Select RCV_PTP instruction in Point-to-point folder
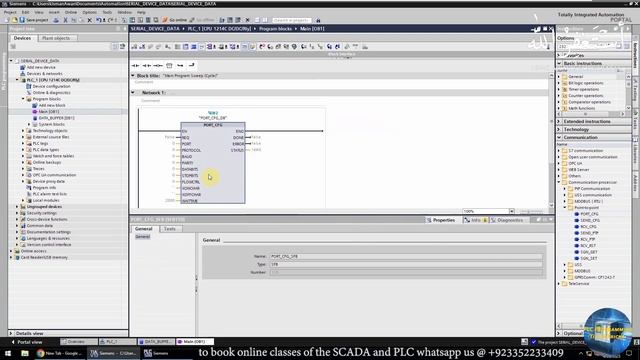 point(588,239)
